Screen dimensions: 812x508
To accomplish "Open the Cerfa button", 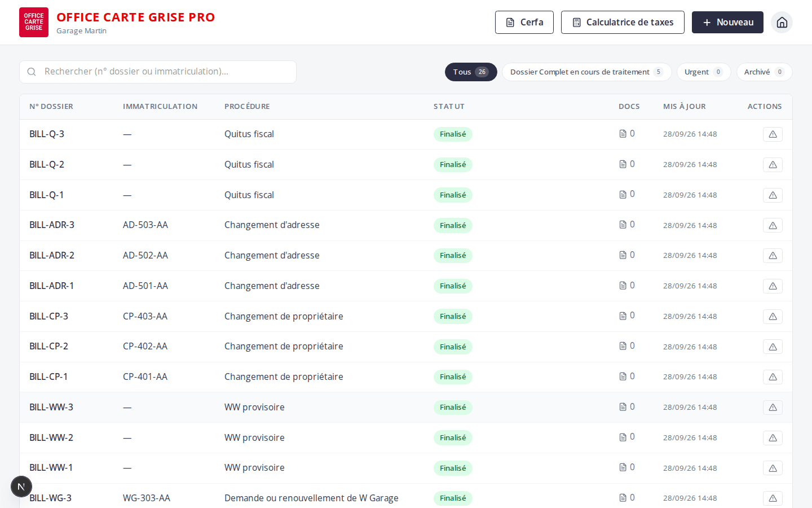I will tap(524, 22).
